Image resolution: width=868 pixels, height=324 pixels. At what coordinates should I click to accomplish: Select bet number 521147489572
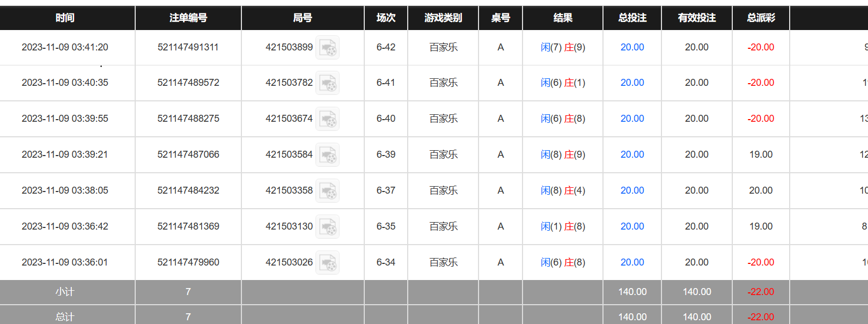(x=188, y=83)
